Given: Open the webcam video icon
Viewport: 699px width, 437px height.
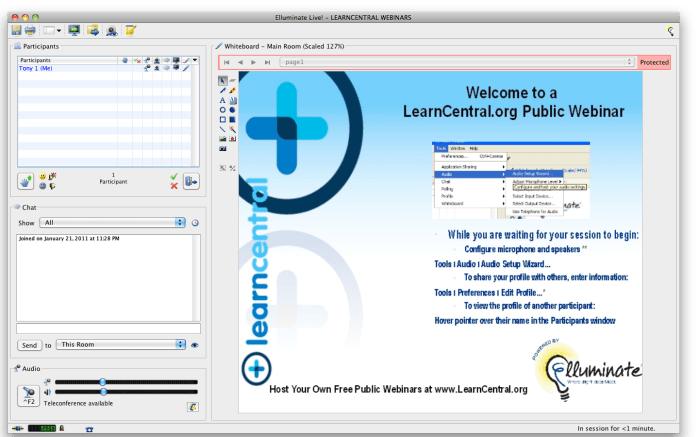Looking at the screenshot, I should point(112,30).
